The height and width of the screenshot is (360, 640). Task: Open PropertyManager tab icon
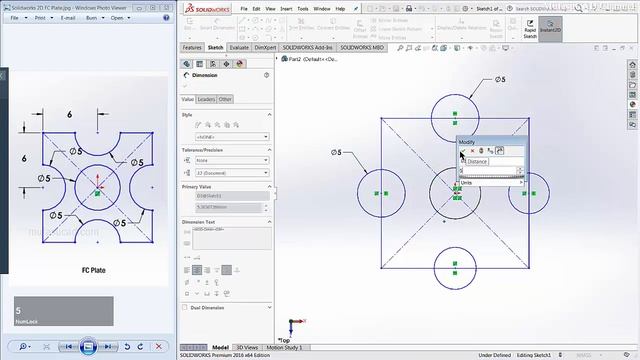pyautogui.click(x=200, y=64)
